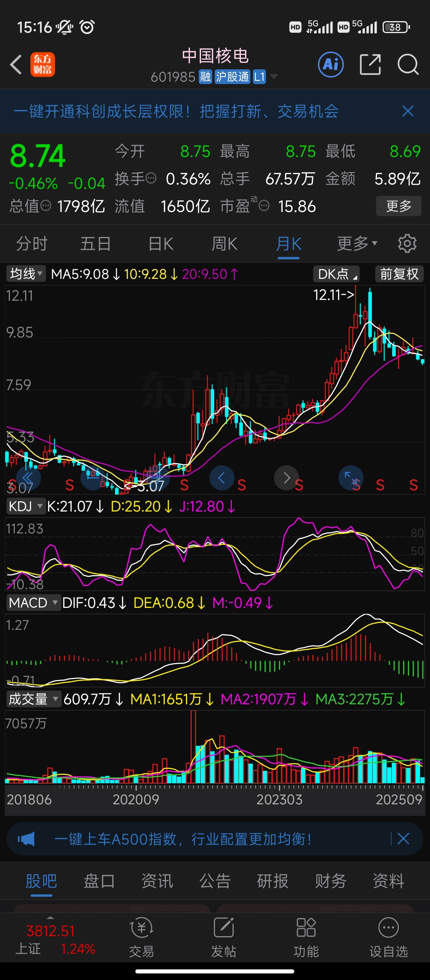This screenshot has width=430, height=980.
Task: Open the 东方财富 app logo
Action: tap(43, 65)
